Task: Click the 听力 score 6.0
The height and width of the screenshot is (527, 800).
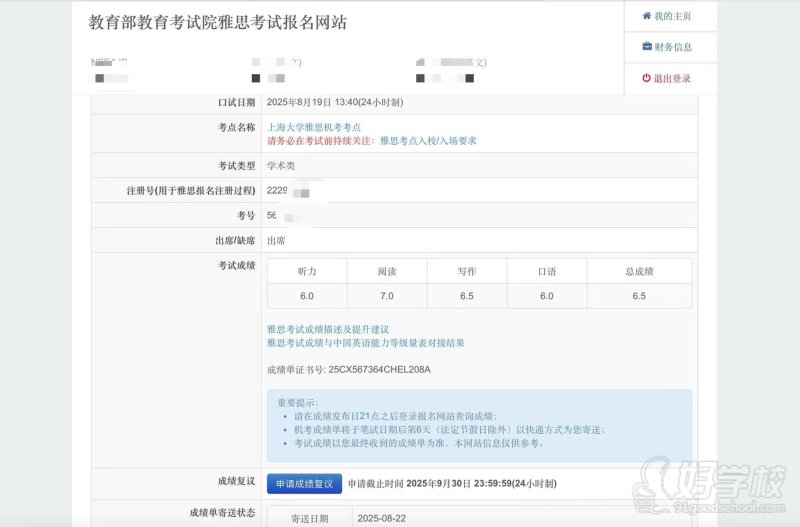Action: 307,296
